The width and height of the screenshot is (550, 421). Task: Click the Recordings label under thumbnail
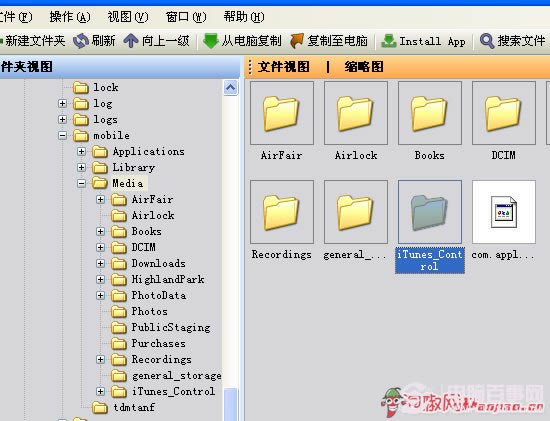click(282, 254)
